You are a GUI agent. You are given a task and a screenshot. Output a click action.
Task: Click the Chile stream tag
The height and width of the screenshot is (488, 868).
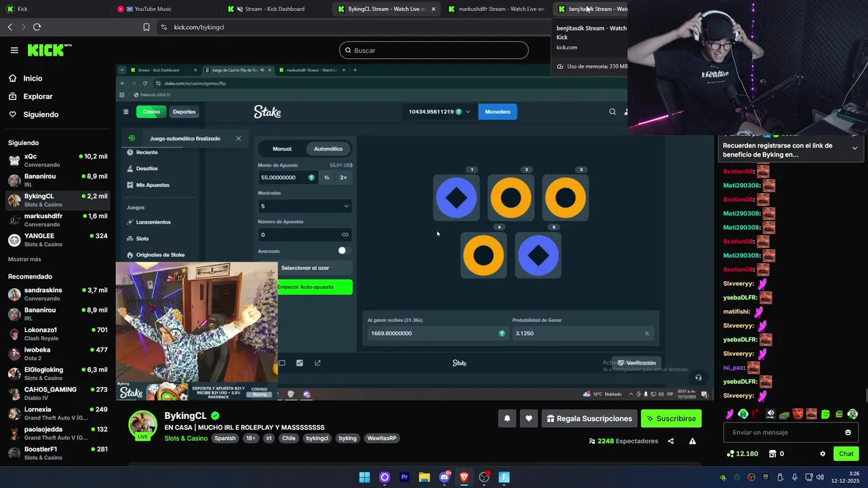pyautogui.click(x=289, y=439)
